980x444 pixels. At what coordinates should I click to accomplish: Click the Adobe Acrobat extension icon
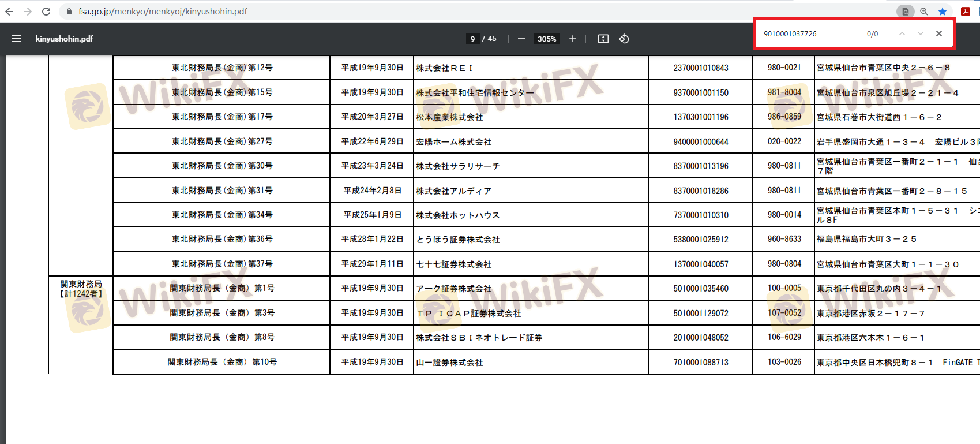click(966, 12)
